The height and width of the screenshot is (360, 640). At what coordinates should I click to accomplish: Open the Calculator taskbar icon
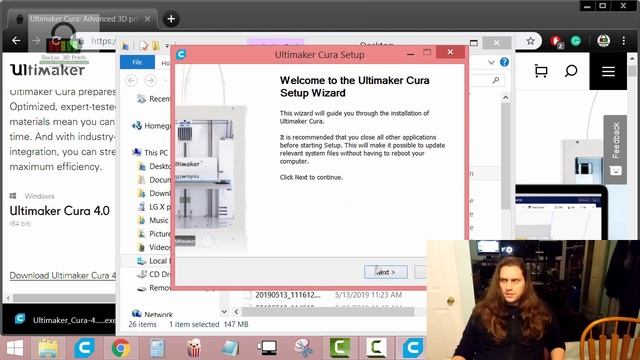point(158,349)
